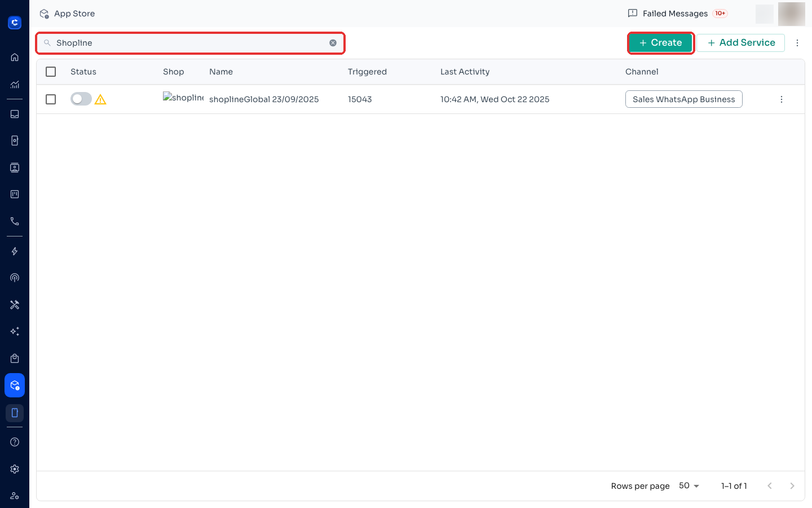The width and height of the screenshot is (812, 508).
Task: Click the search magnifier icon
Action: 47,43
